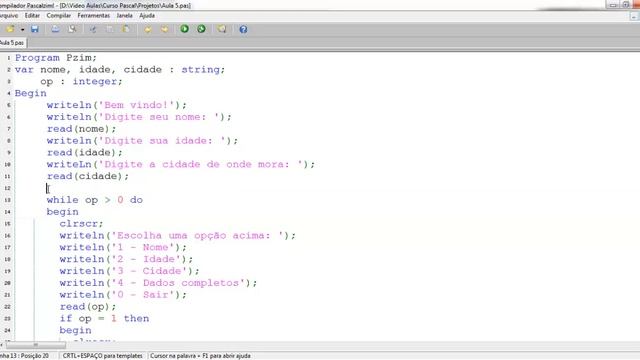Click the status bar line and position indicator

(x=24, y=356)
